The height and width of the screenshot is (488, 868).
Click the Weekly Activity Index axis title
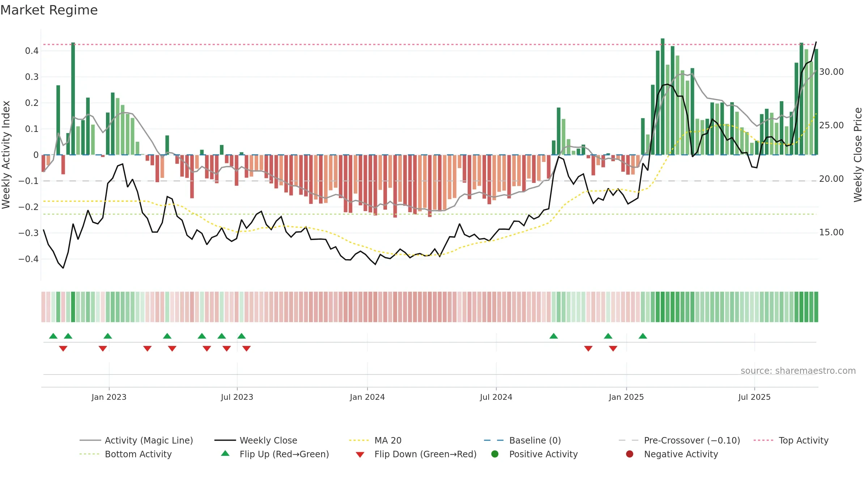point(6,155)
